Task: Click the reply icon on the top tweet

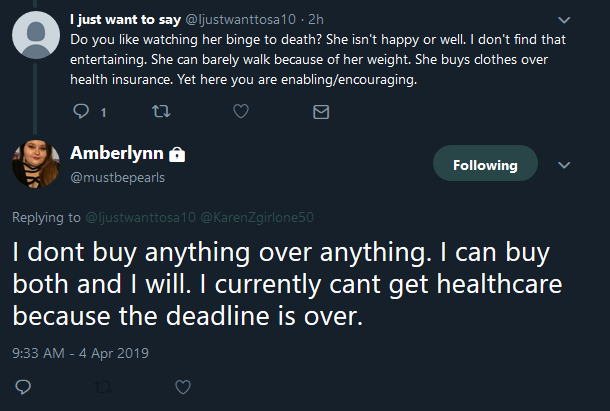Action: tap(81, 111)
